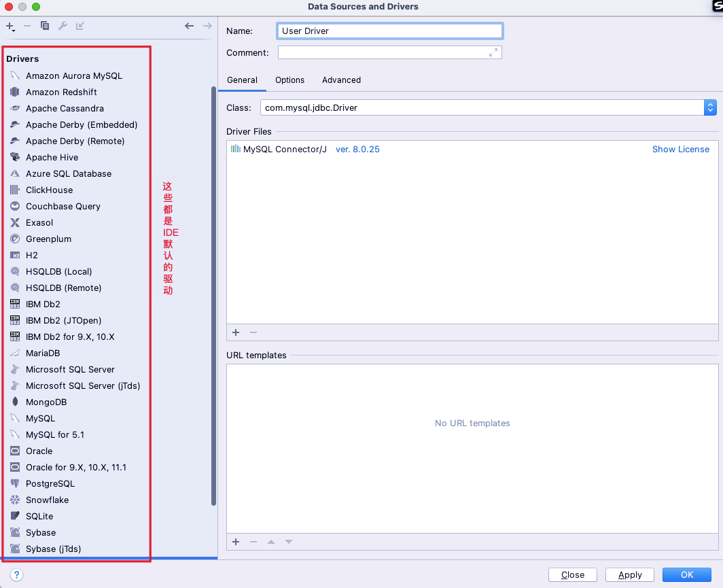Select Oracle for 9.X, 10.X, 11.1 driver
Image resolution: width=723 pixels, height=588 pixels.
point(76,467)
